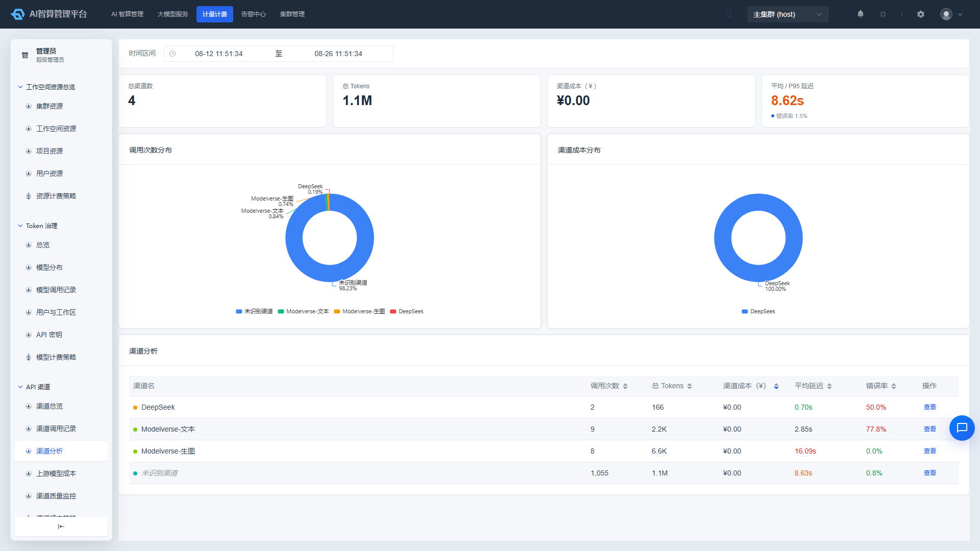Sort by 错误率 column arrows
Viewport: 980px width, 551px height.
tap(894, 386)
